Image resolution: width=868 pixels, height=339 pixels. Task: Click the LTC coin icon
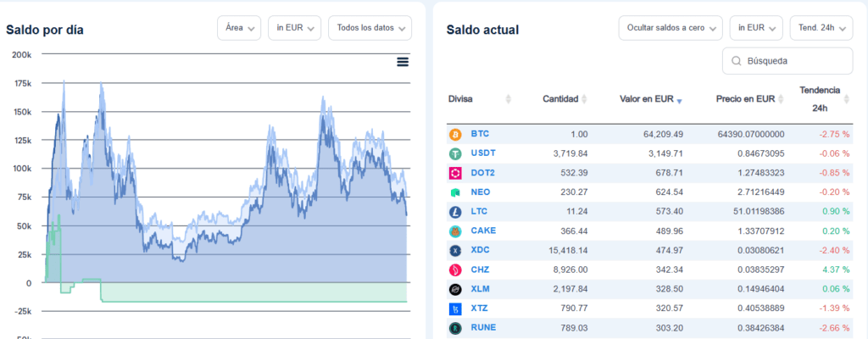click(455, 212)
